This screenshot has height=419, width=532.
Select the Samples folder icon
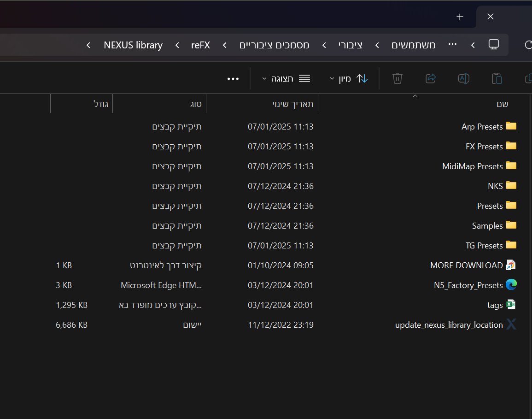511,225
